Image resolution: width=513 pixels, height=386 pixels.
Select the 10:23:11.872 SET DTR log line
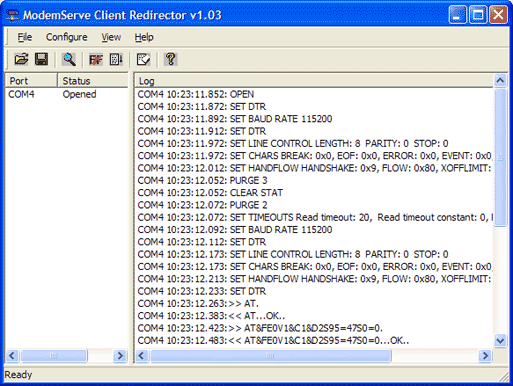[202, 107]
